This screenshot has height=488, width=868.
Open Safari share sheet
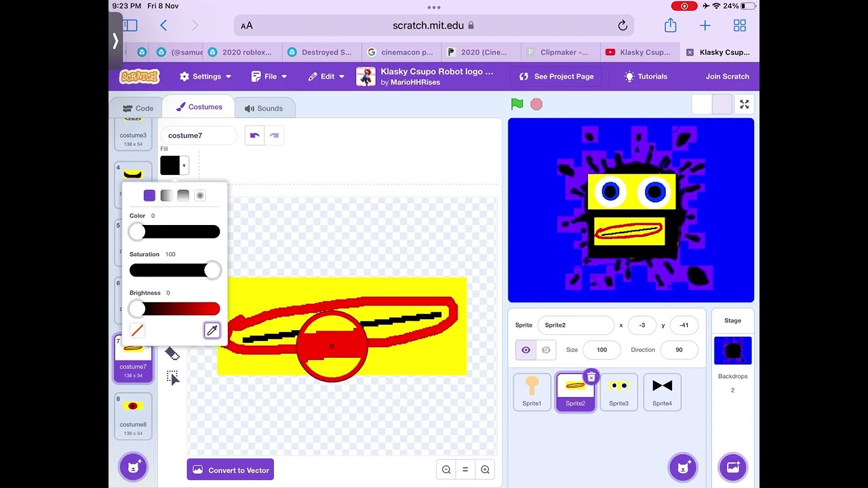671,25
